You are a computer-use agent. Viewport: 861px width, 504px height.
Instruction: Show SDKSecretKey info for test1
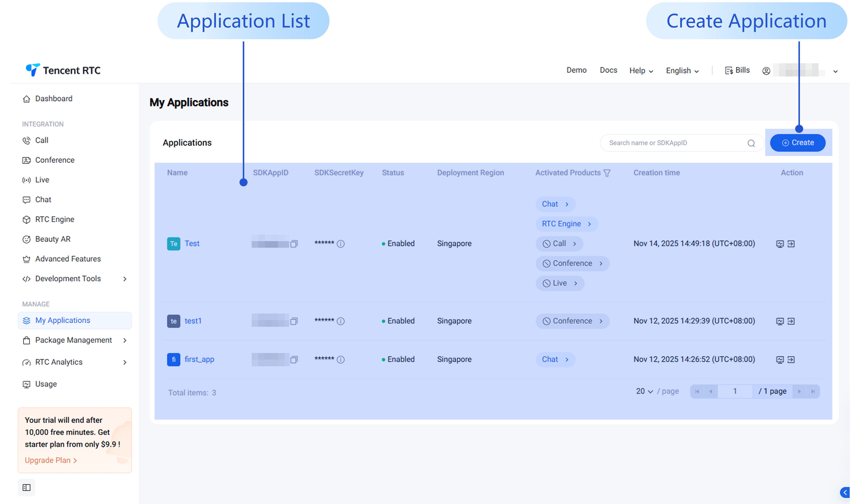341,321
